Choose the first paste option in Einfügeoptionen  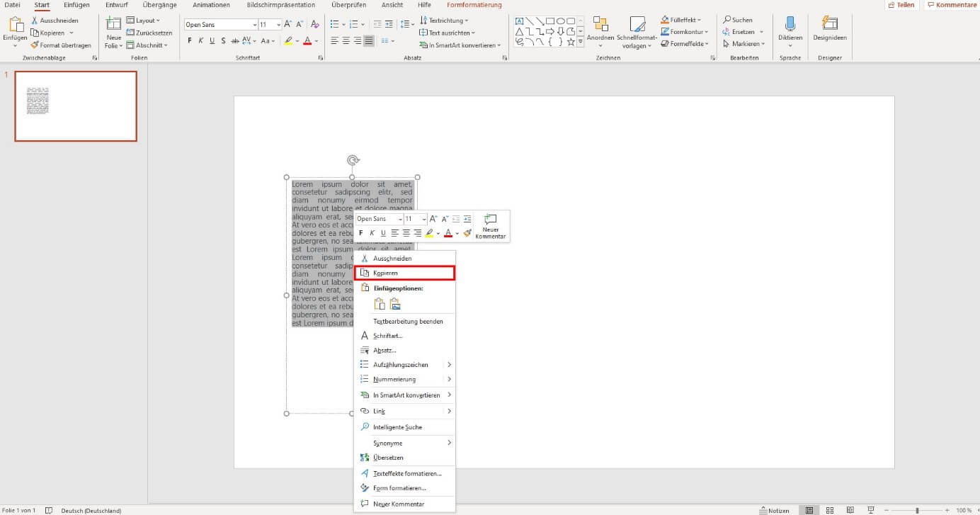(380, 304)
